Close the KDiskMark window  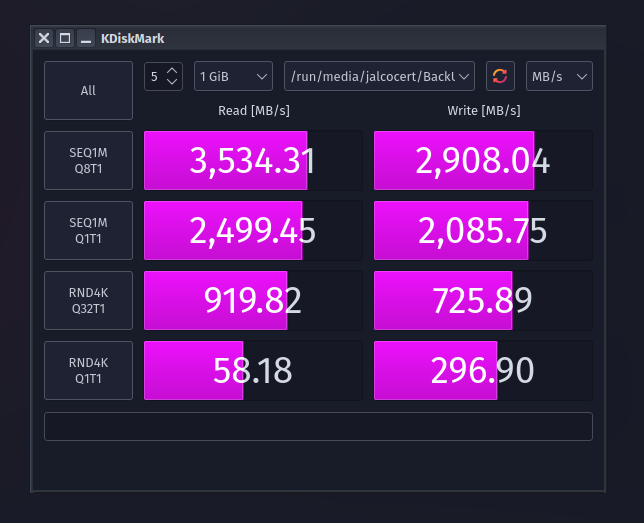[44, 38]
